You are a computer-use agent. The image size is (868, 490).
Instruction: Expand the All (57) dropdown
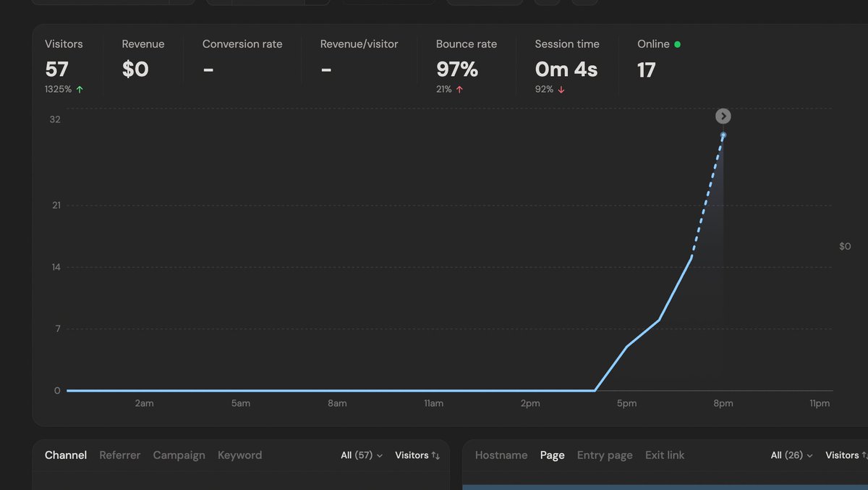362,455
